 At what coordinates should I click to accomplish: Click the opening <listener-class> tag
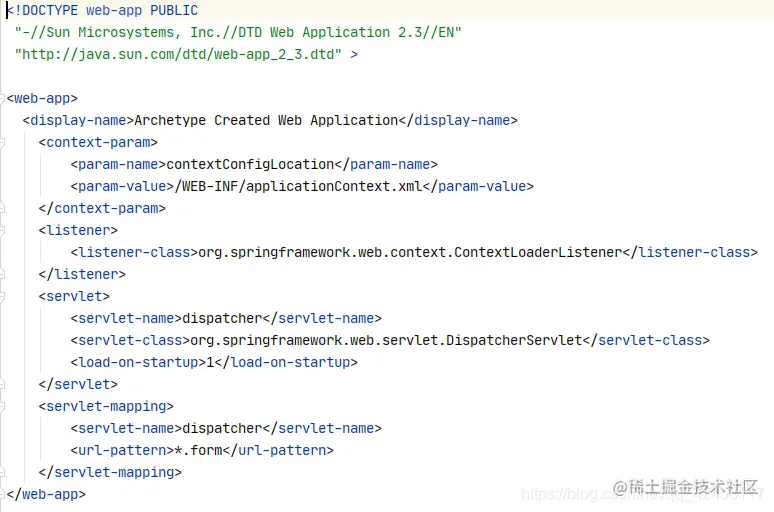[134, 252]
